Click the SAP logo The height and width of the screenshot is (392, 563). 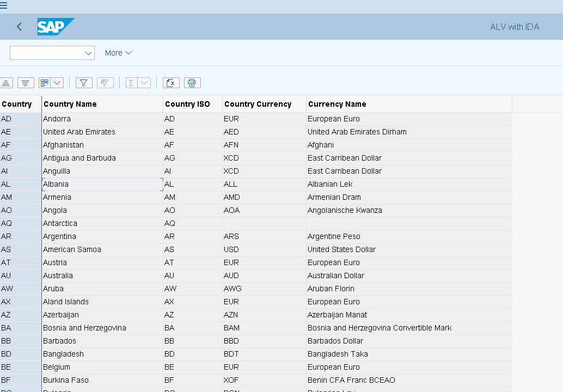[56, 27]
